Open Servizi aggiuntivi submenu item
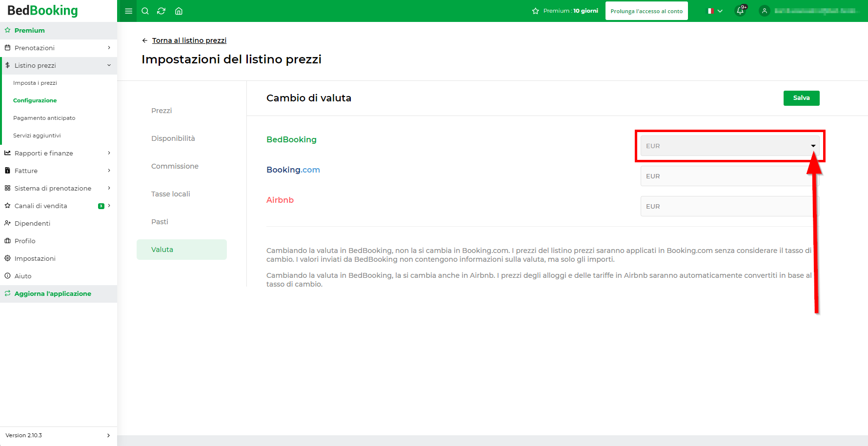Viewport: 868px width, 446px height. [37, 136]
